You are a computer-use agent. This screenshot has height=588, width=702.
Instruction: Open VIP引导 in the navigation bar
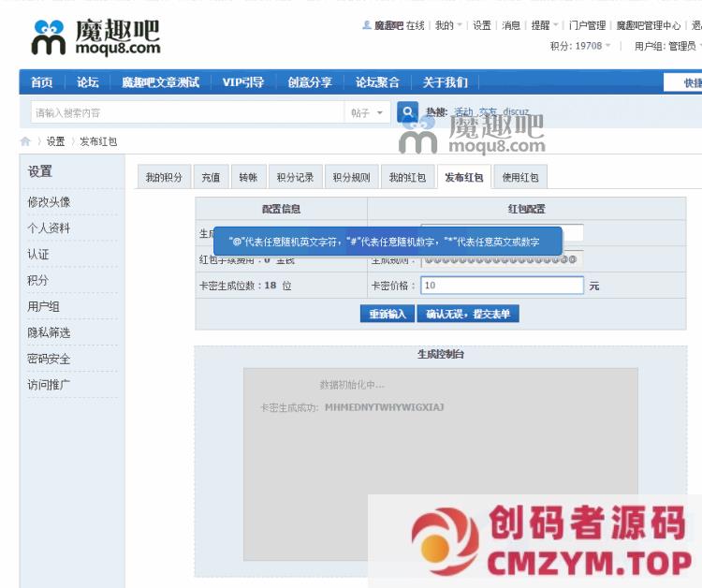point(242,82)
